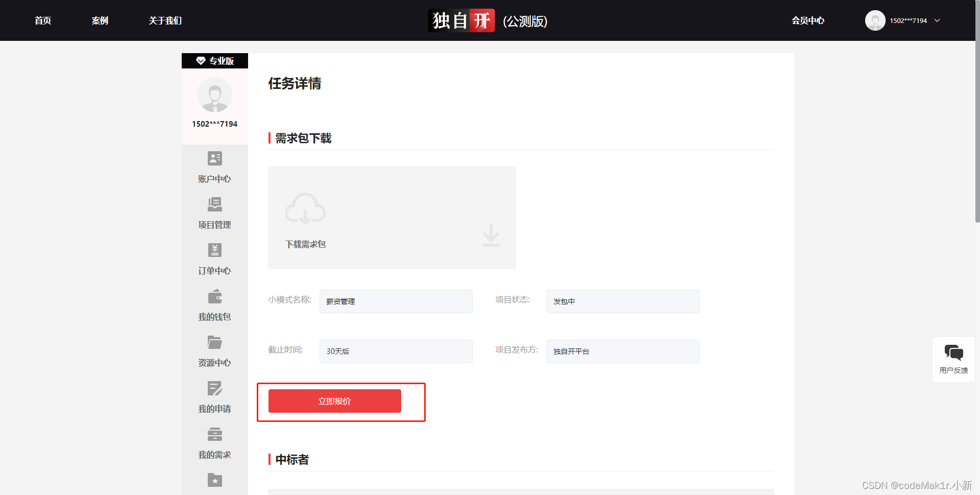Image resolution: width=980 pixels, height=495 pixels.
Task: Open the 我的申请 edit icon
Action: coord(215,388)
